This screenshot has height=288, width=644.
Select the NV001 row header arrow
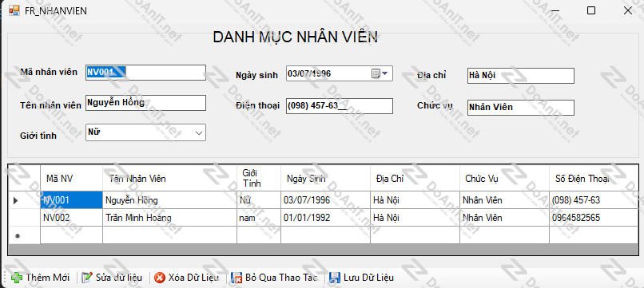coord(24,200)
